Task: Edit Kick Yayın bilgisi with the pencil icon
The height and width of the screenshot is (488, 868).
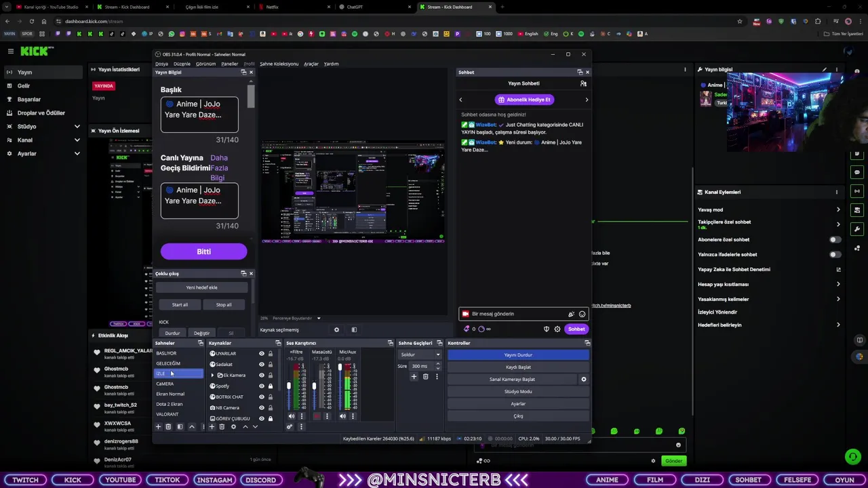Action: (x=825, y=69)
